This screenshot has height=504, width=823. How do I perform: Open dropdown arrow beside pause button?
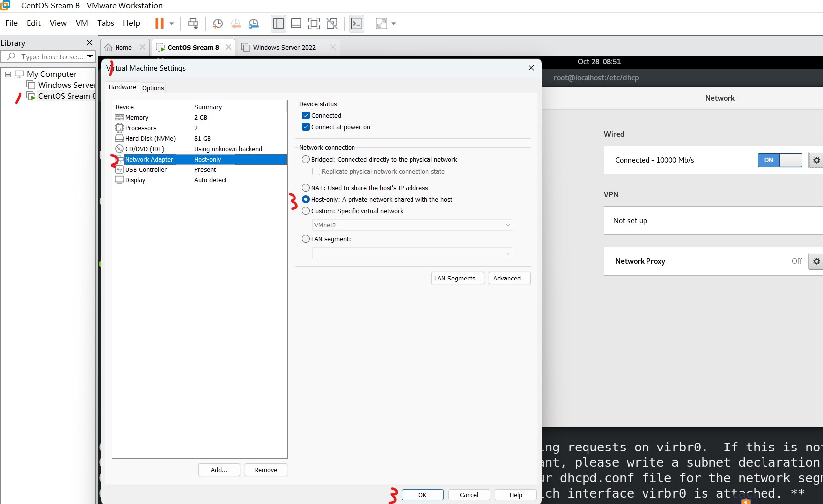coord(172,23)
